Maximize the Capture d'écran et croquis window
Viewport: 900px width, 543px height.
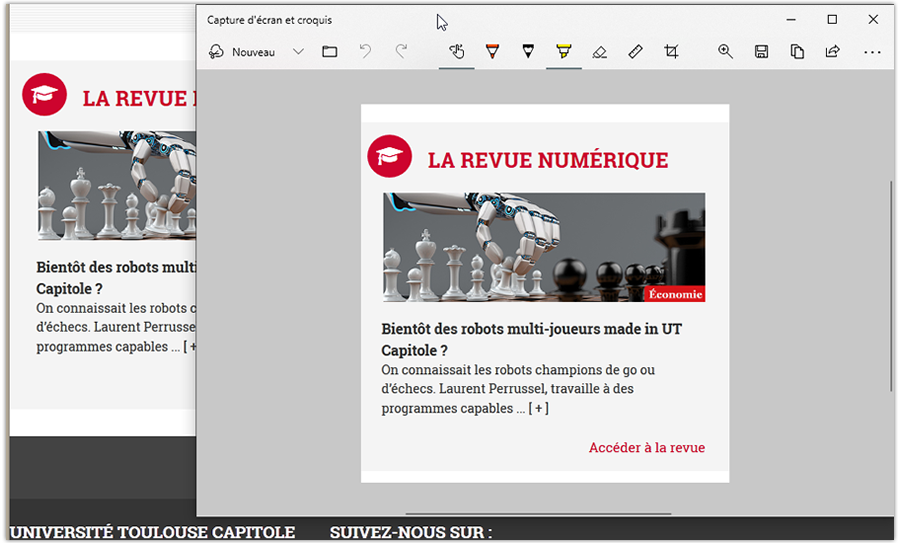point(832,20)
